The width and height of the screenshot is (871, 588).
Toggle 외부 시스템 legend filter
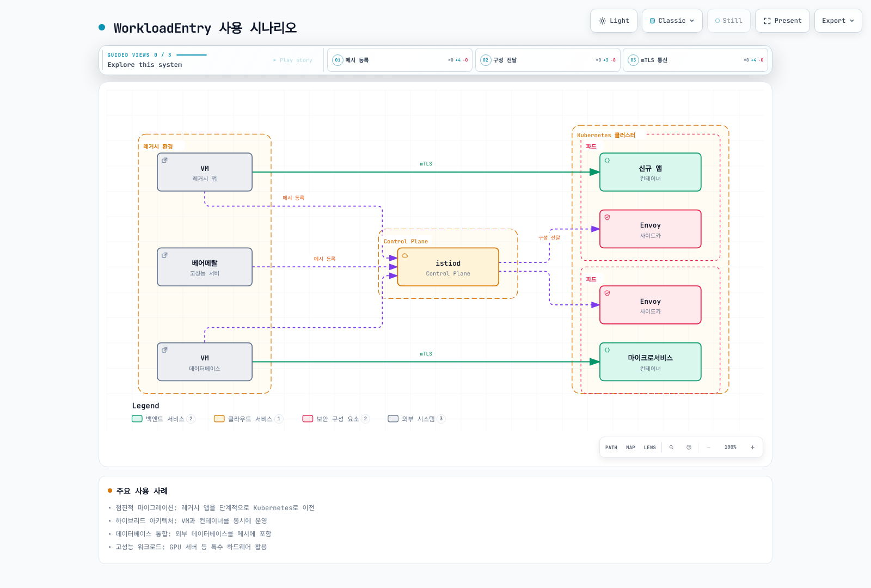point(416,419)
